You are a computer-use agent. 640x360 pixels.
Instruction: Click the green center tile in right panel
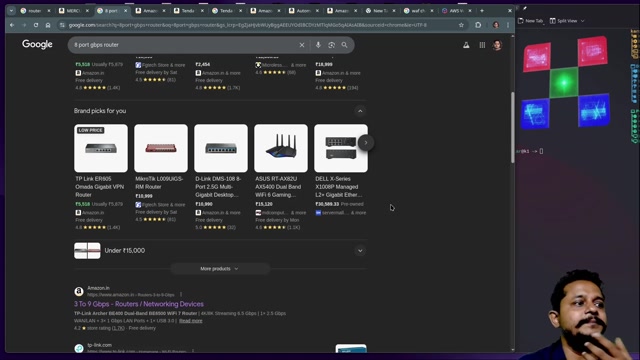564,83
